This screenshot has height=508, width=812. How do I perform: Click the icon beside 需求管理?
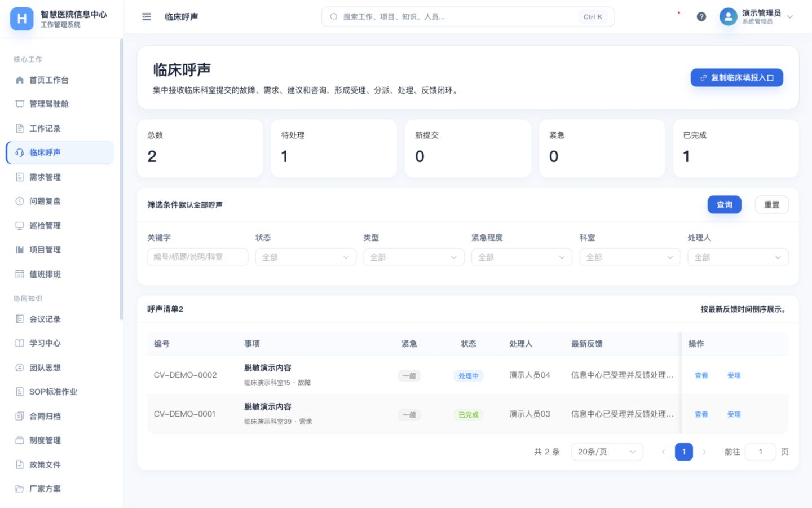click(20, 177)
